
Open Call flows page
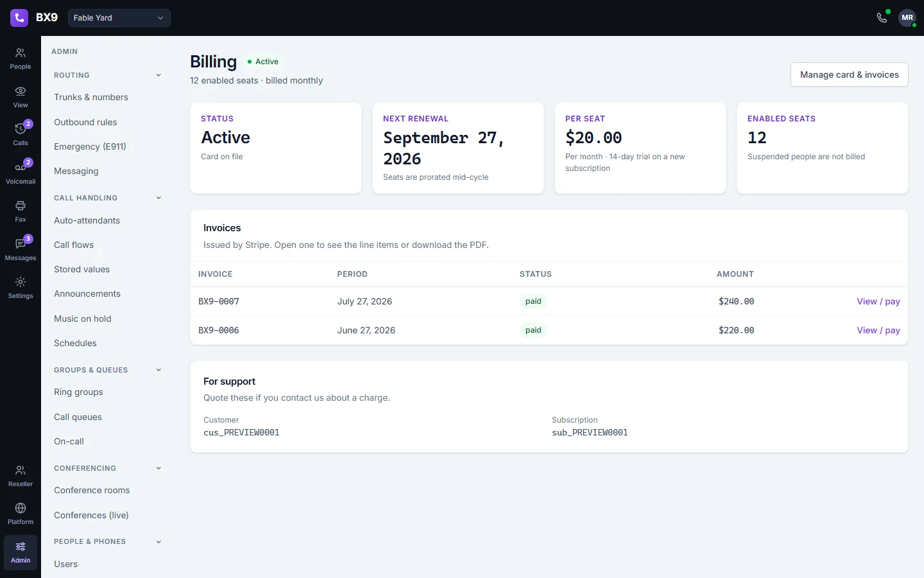[x=74, y=245]
